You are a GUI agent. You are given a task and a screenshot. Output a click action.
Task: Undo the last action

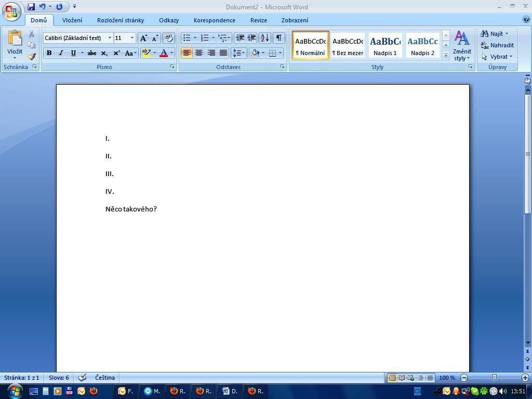click(x=43, y=6)
